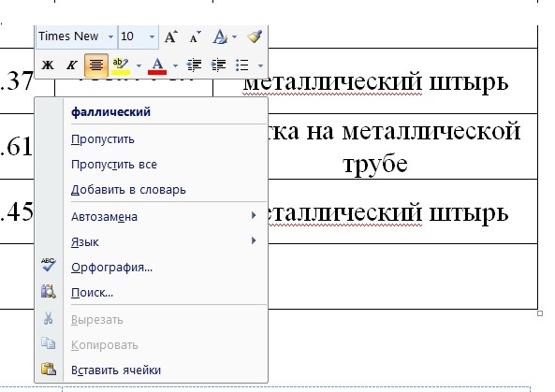This screenshot has width=555, height=392.
Task: Click the cell value .61
Action: pos(16,147)
